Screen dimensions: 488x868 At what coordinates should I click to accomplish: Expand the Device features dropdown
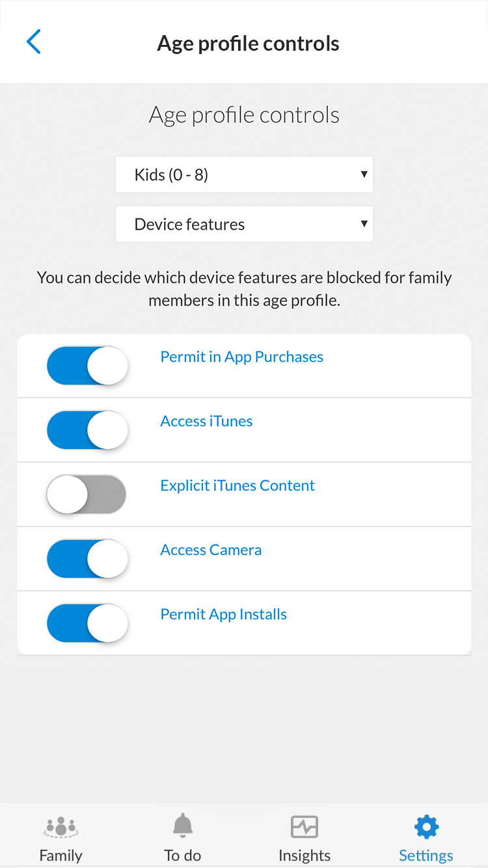tap(245, 224)
